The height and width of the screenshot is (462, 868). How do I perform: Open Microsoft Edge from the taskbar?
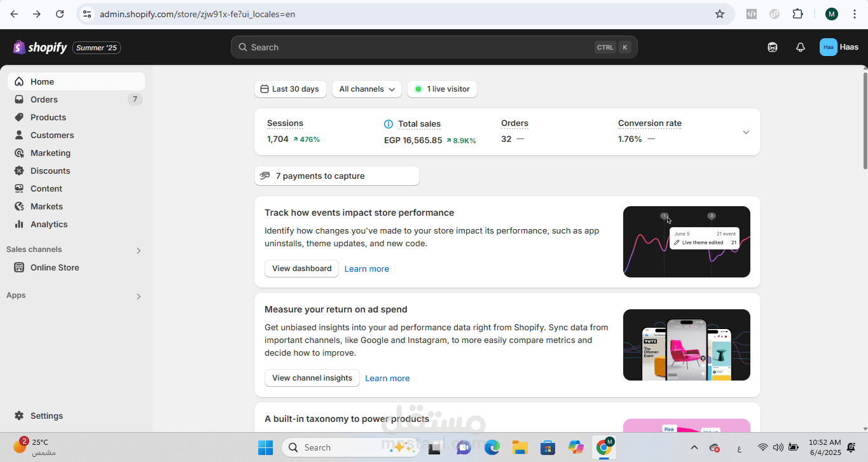(492, 447)
